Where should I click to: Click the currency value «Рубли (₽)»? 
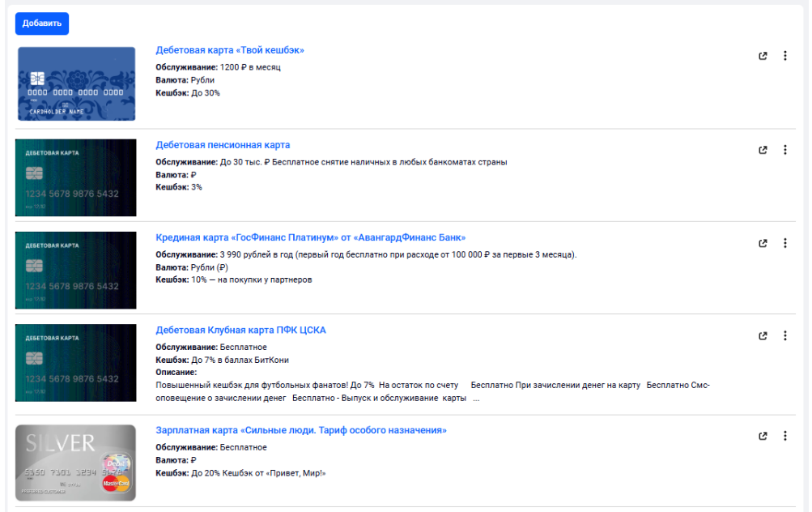209,267
